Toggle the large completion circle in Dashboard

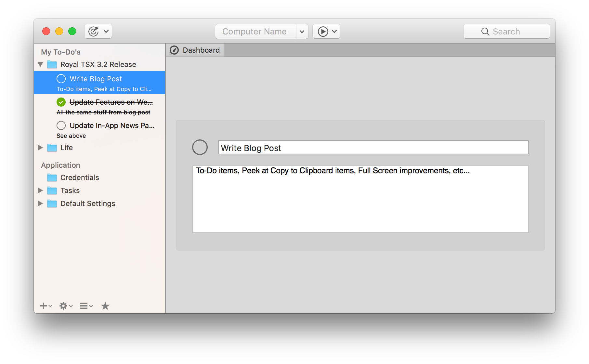point(200,147)
